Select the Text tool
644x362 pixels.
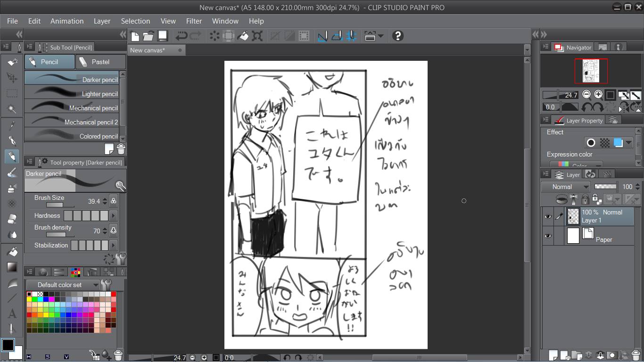12,314
